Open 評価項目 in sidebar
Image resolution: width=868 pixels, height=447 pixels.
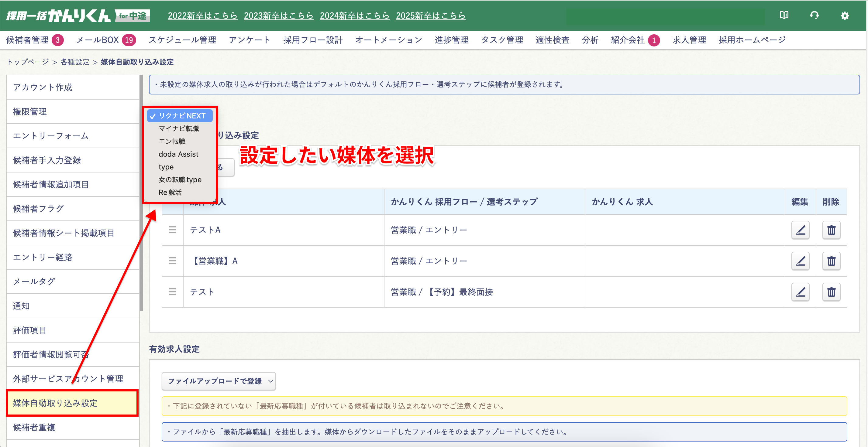click(x=73, y=330)
